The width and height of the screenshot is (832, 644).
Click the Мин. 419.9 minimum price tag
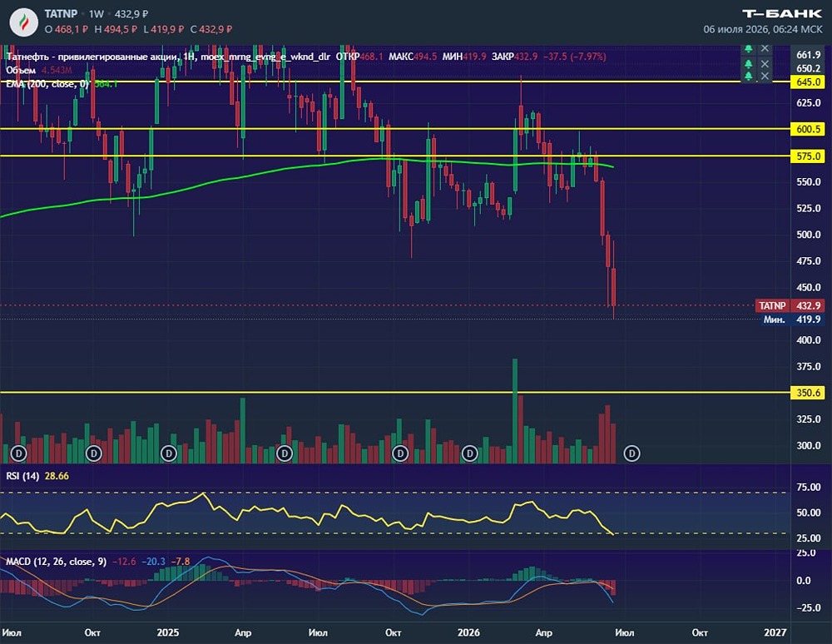[x=792, y=320]
